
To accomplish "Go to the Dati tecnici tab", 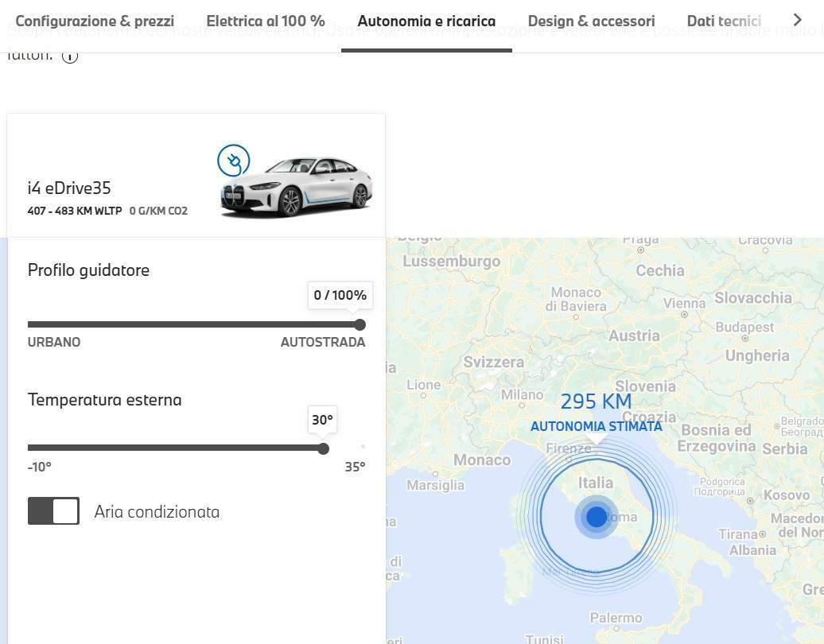I will [724, 21].
